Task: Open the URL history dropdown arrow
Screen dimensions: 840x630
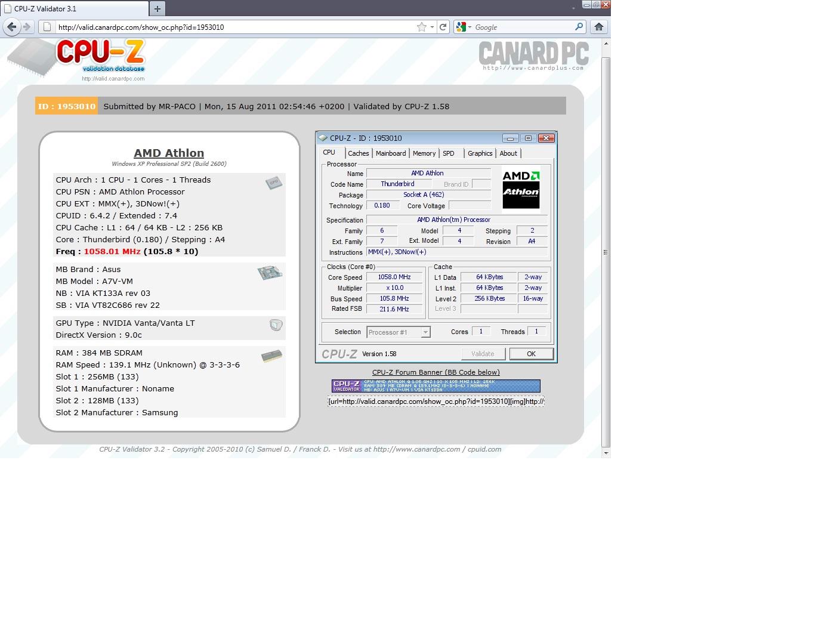Action: 432,27
